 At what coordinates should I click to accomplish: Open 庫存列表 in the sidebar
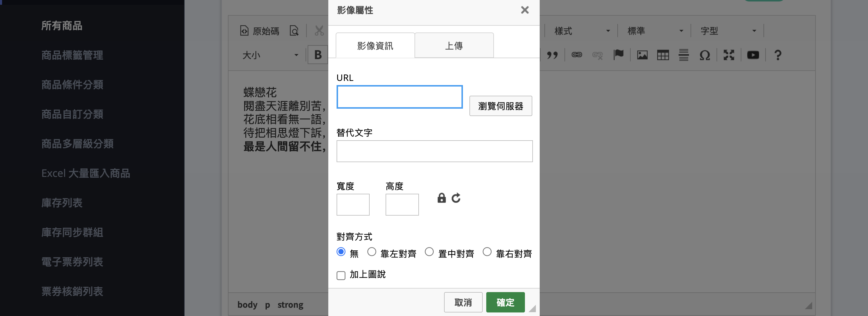(62, 203)
